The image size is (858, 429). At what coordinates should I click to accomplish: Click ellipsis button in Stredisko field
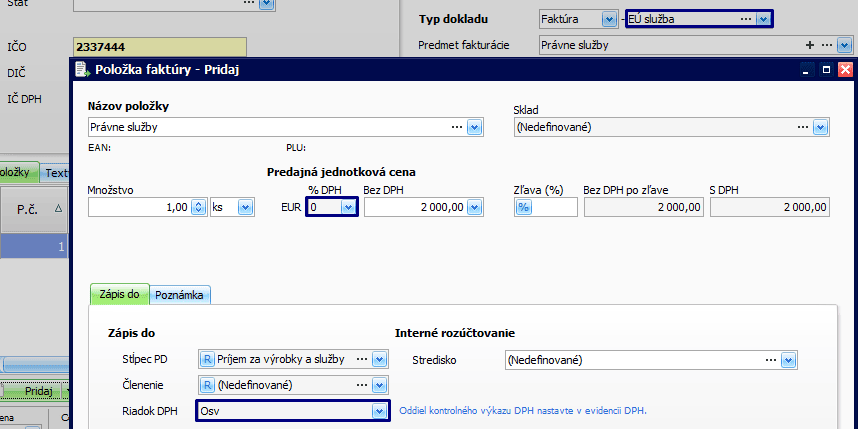click(770, 359)
